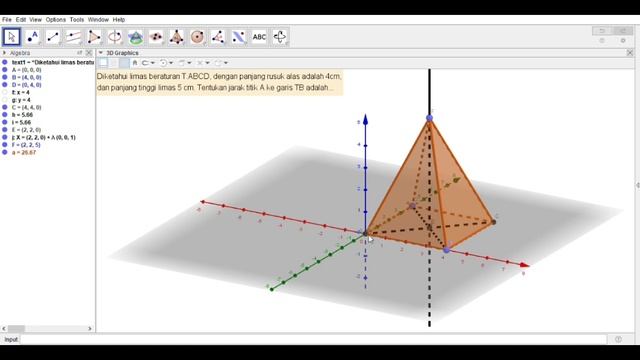Open the help icon below Undo
This screenshot has width=640, height=360.
(x=602, y=40)
